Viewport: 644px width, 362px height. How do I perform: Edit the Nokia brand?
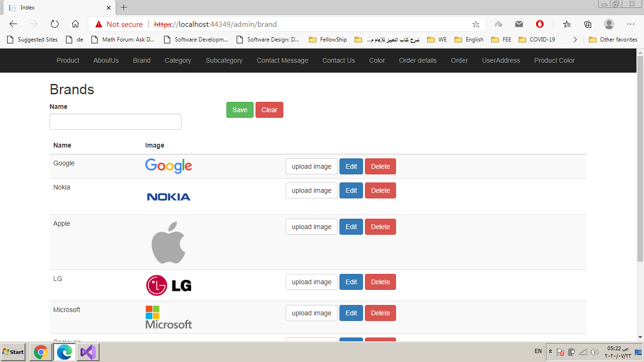(351, 190)
